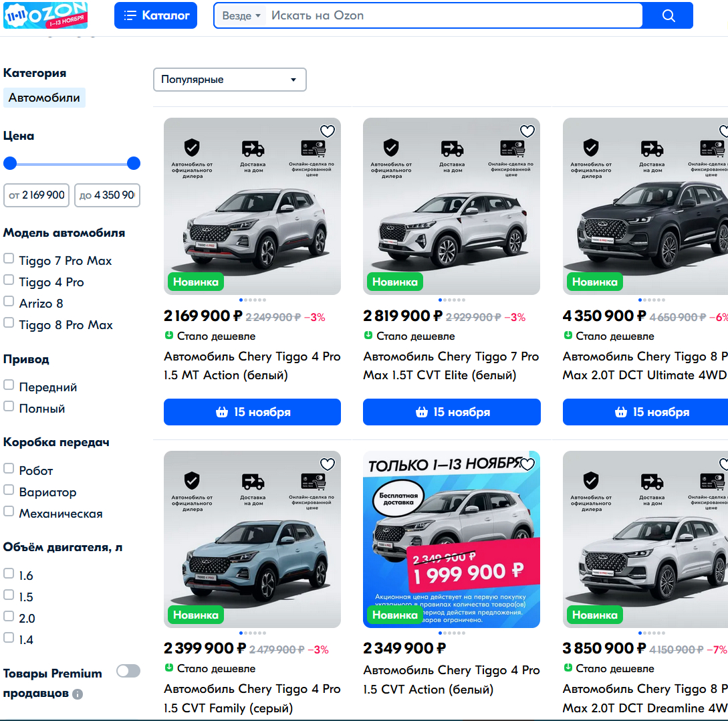728x721 pixels.
Task: Click the price 2 819 900 ₽
Action: click(403, 316)
